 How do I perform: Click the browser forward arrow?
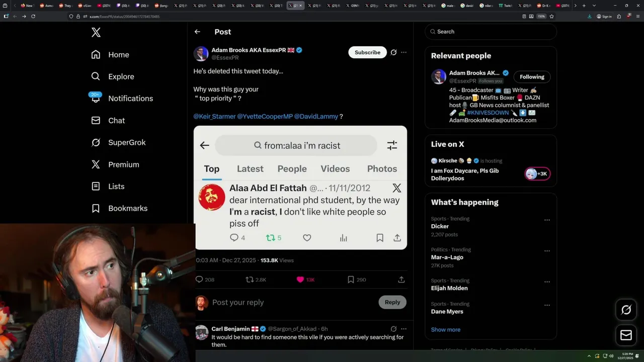tap(24, 16)
